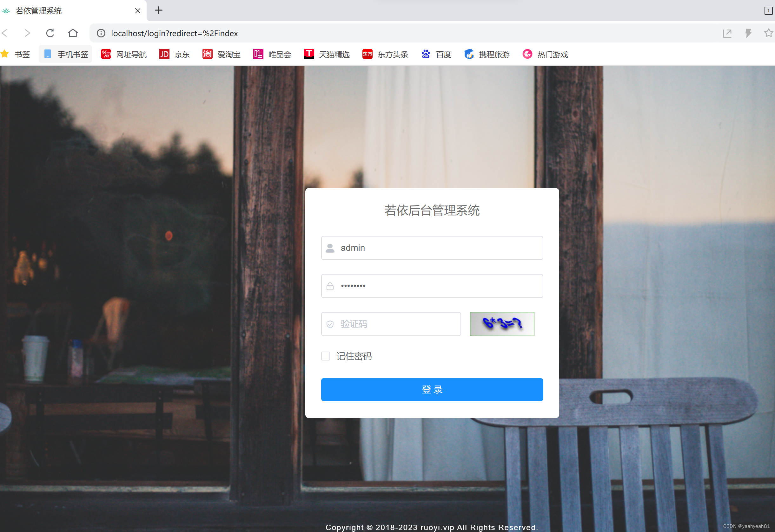Click the site info icon beside URL
The image size is (775, 532).
(x=101, y=33)
